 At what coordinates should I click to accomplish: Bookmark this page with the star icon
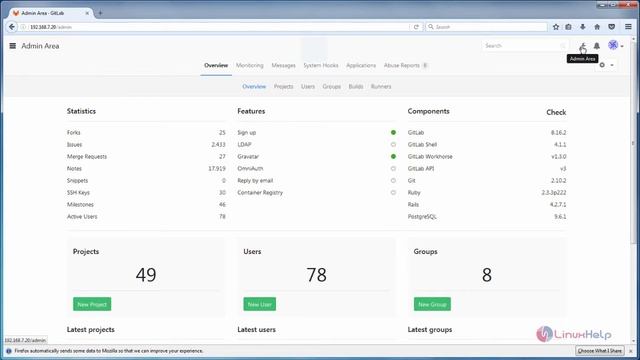click(556, 27)
